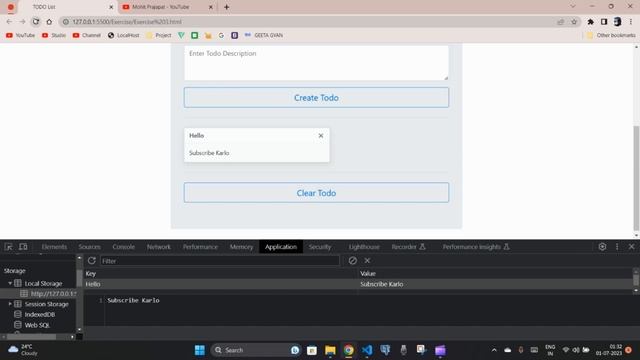This screenshot has height=360, width=640.
Task: Open the Windows Start menu
Action: click(200, 350)
